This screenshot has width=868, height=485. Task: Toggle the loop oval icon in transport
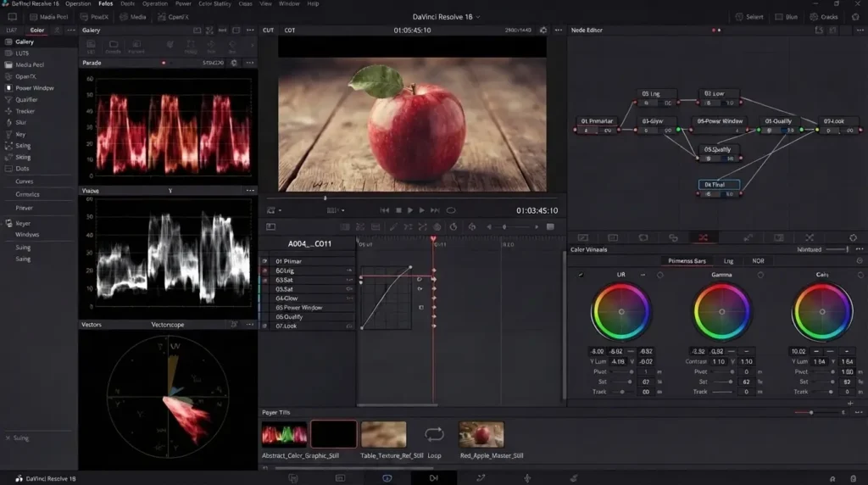[451, 210]
